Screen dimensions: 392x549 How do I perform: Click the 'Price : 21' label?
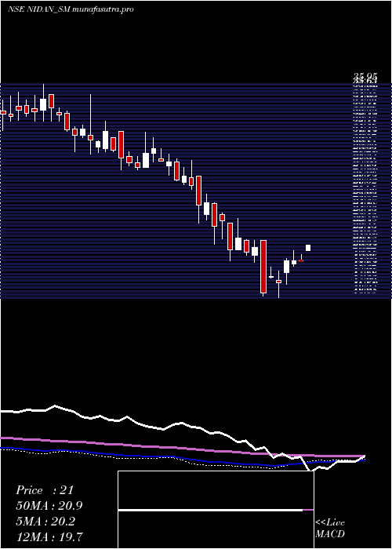click(45, 490)
